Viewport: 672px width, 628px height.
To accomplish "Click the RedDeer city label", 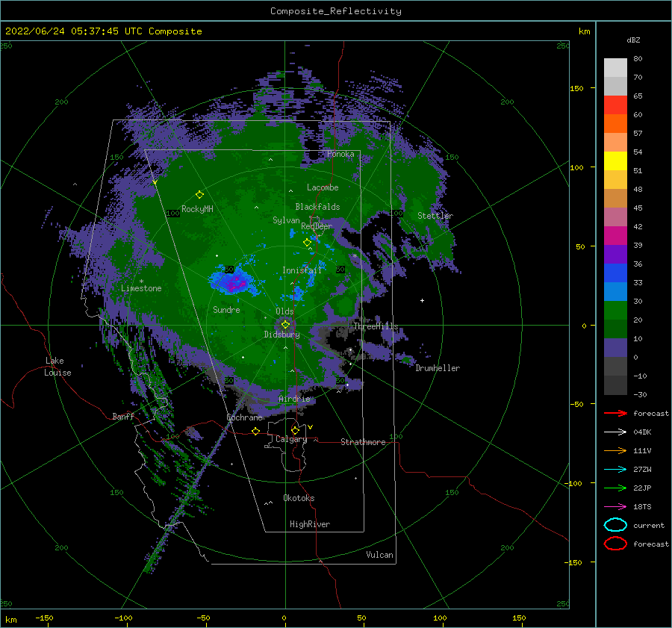I will pyautogui.click(x=317, y=226).
